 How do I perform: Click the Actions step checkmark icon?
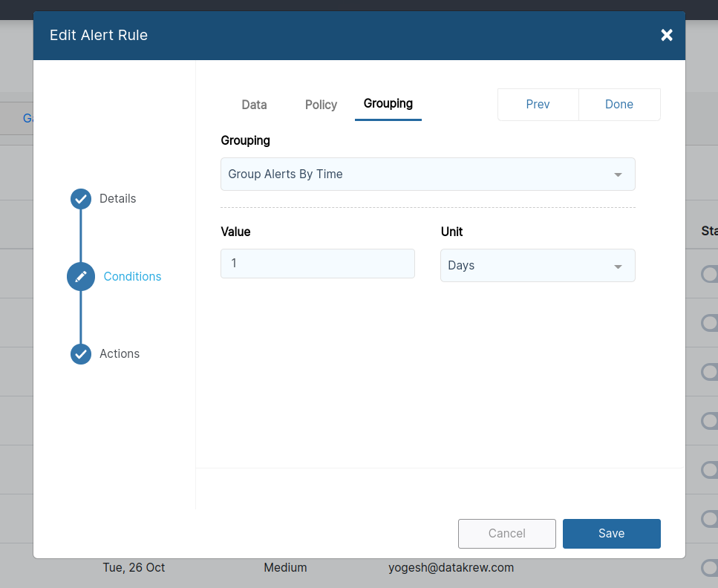80,354
